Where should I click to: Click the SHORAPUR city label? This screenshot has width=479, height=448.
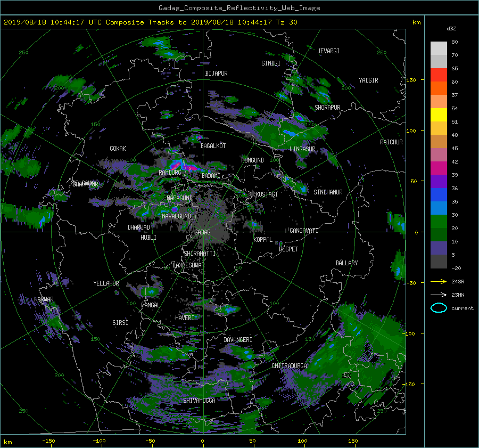coord(327,108)
